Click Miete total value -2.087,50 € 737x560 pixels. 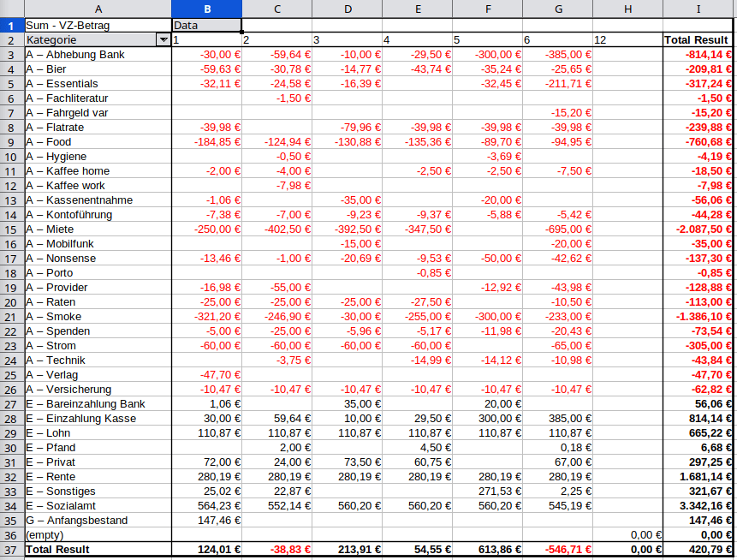click(x=698, y=229)
